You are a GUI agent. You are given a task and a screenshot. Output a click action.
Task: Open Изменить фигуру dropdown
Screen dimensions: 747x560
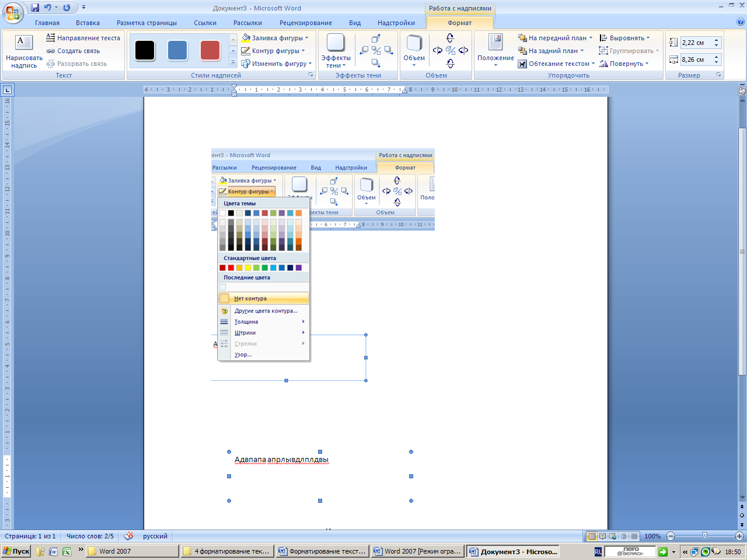coord(277,64)
